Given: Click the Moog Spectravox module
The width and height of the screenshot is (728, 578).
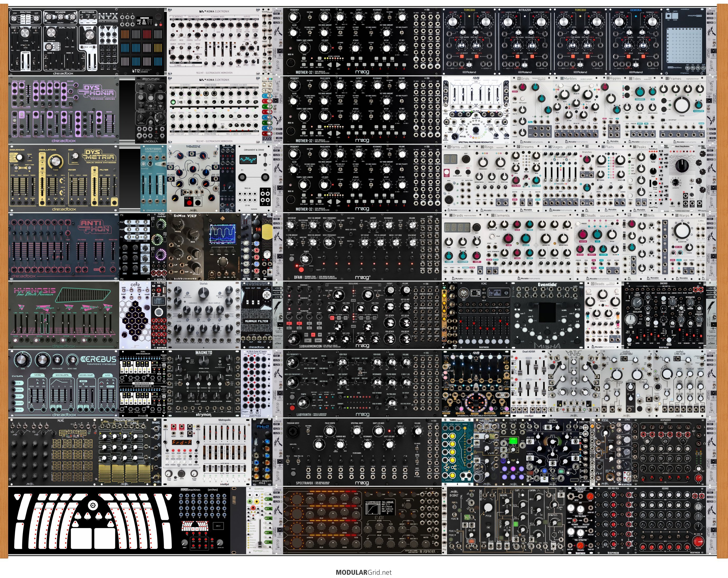Looking at the screenshot, I should 362,453.
